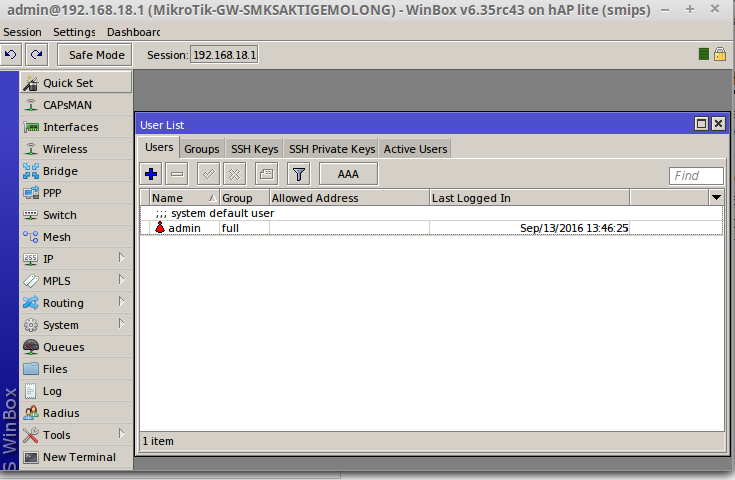Click the yellow padlock icon
This screenshot has height=480, width=735.
click(x=720, y=54)
